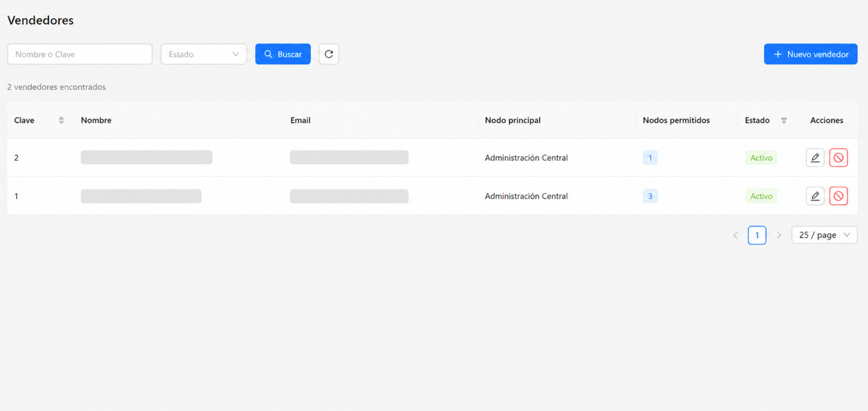Go to next page arrow
The image size is (868, 411).
(779, 235)
